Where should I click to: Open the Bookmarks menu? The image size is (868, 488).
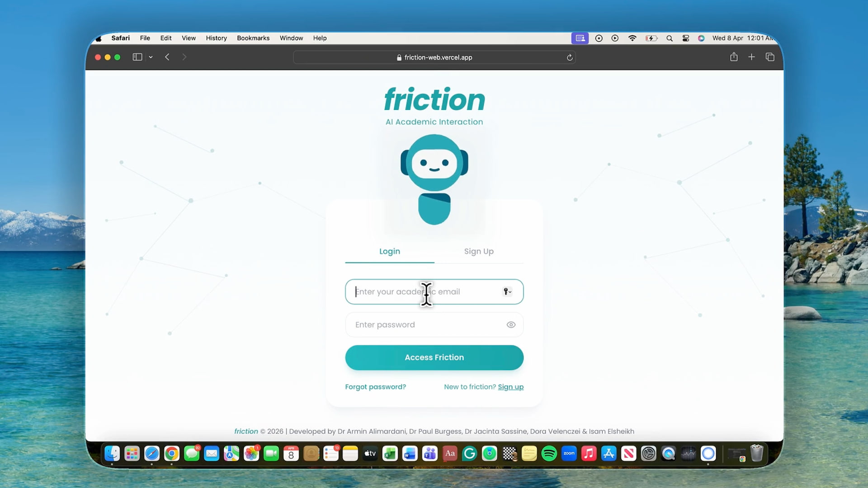[x=253, y=38]
